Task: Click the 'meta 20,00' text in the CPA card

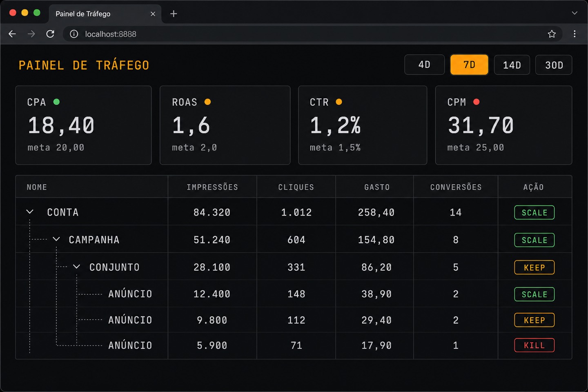Action: click(x=56, y=147)
